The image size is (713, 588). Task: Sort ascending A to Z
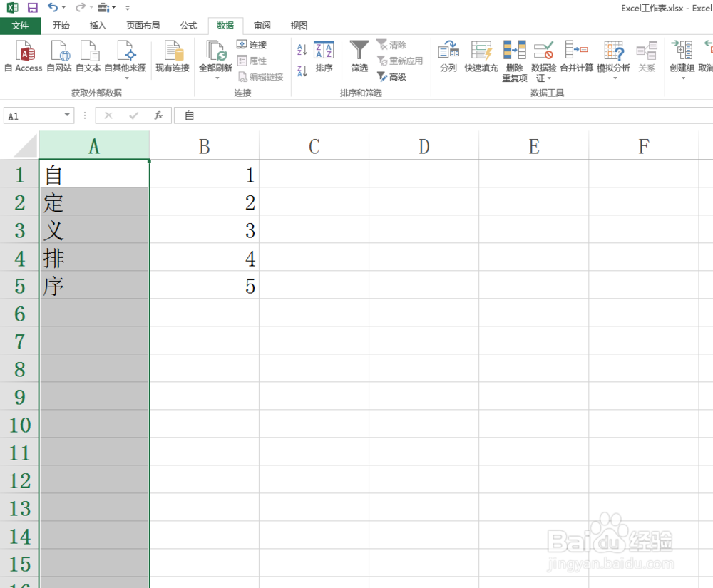point(302,49)
